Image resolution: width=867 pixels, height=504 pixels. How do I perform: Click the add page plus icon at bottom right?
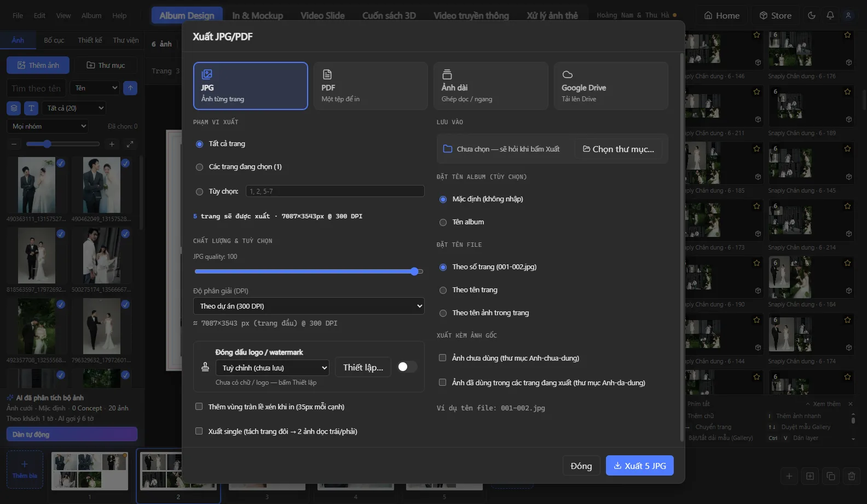[789, 476]
